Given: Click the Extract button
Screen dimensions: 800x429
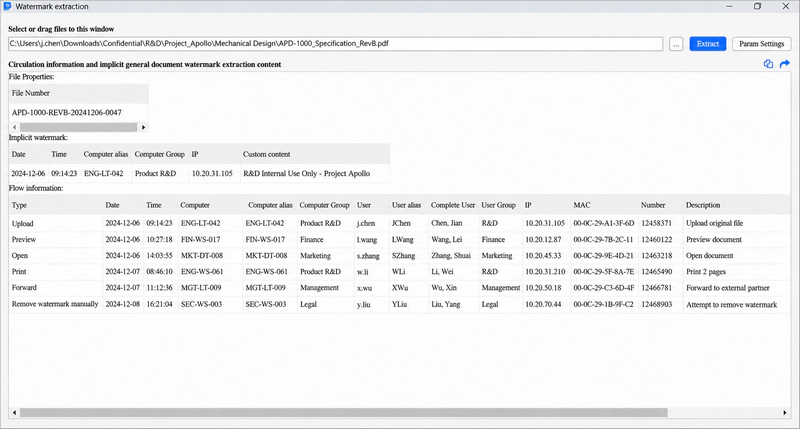Looking at the screenshot, I should [708, 44].
